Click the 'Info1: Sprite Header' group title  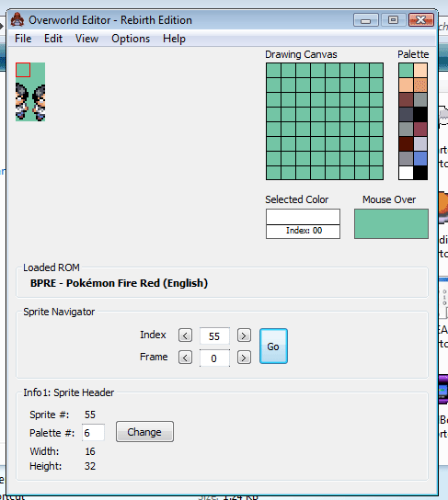pos(69,392)
